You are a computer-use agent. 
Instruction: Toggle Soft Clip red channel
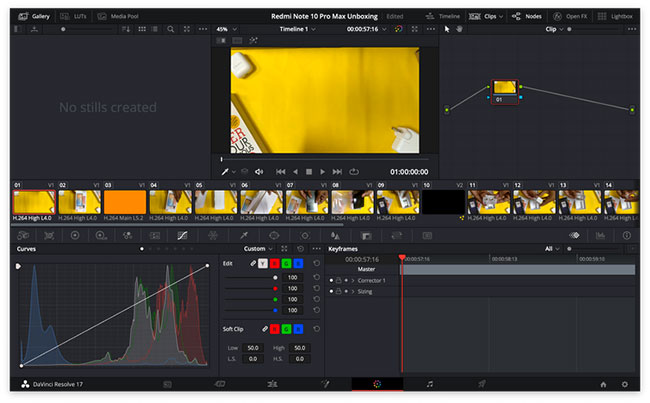coord(274,329)
